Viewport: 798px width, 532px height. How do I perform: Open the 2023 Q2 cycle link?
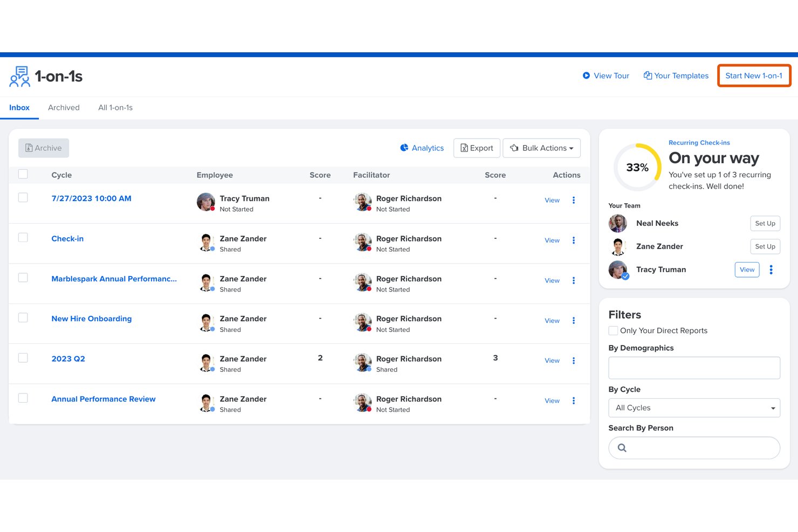click(x=68, y=358)
